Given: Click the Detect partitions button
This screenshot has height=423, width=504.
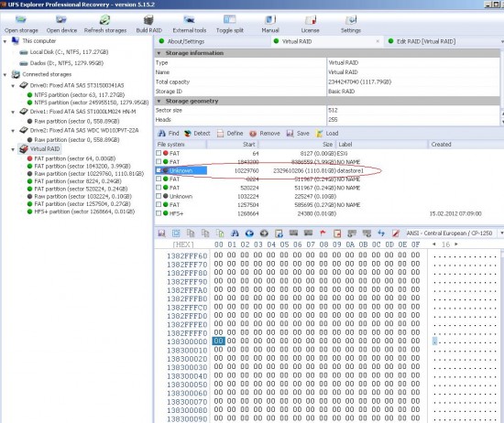Looking at the screenshot, I should 197,134.
